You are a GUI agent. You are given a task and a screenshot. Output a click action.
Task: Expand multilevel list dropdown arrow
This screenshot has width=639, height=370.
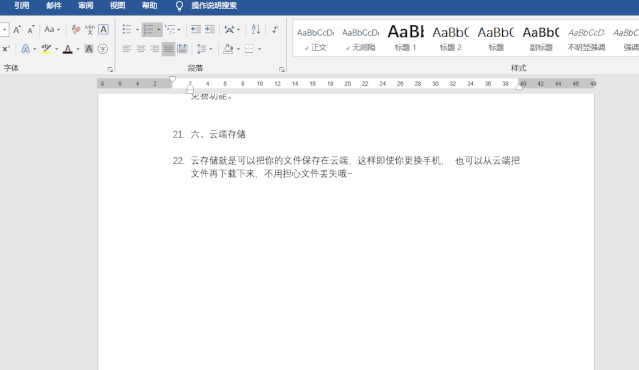[x=179, y=30]
